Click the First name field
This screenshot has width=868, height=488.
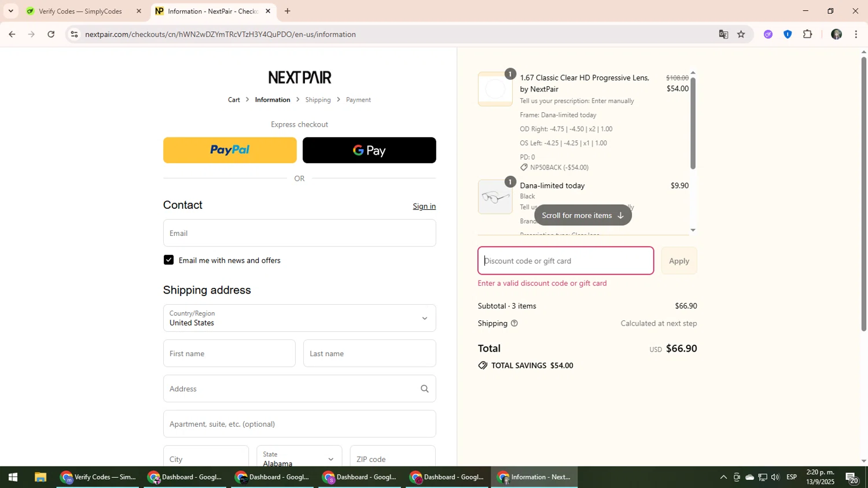pyautogui.click(x=229, y=353)
